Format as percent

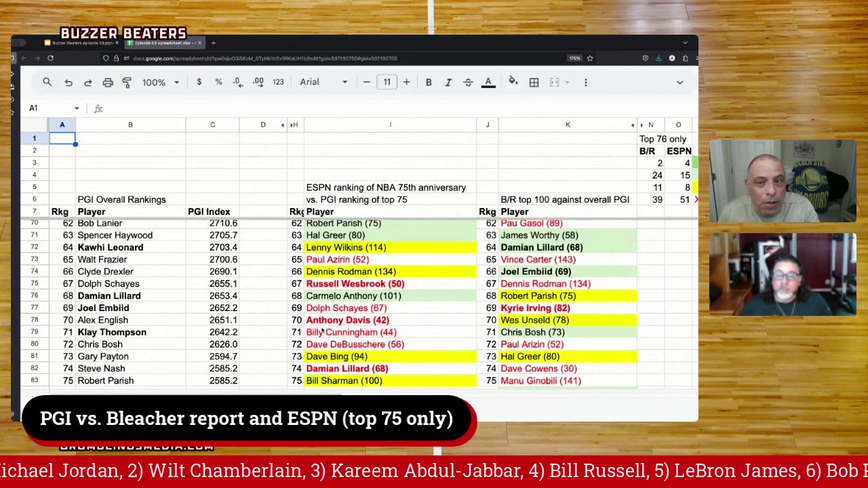218,82
